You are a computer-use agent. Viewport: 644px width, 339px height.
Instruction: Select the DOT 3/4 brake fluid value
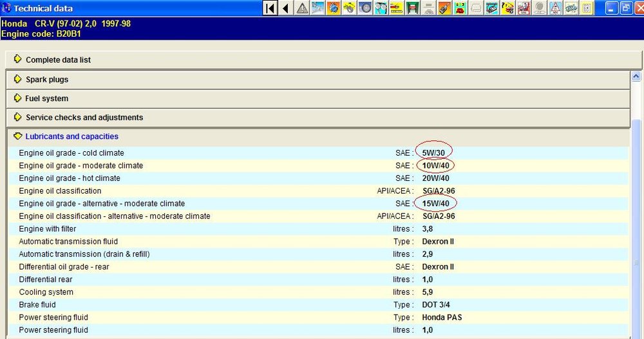[436, 305]
